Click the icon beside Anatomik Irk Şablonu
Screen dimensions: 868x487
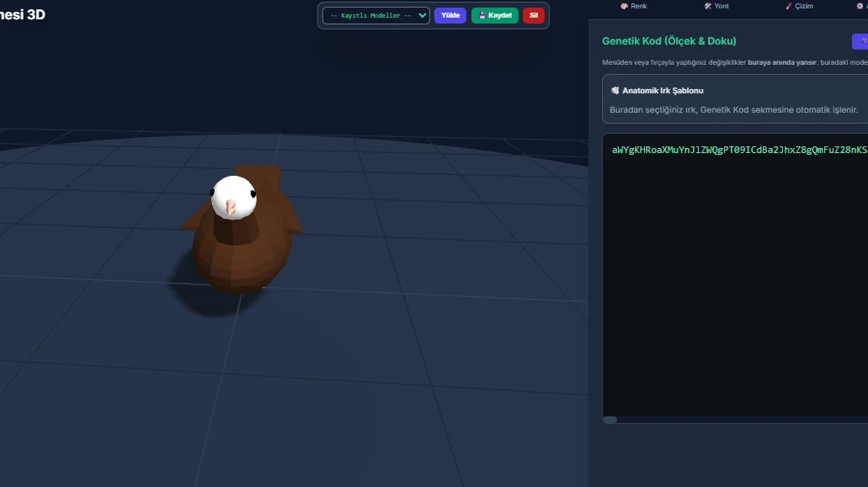pyautogui.click(x=615, y=91)
